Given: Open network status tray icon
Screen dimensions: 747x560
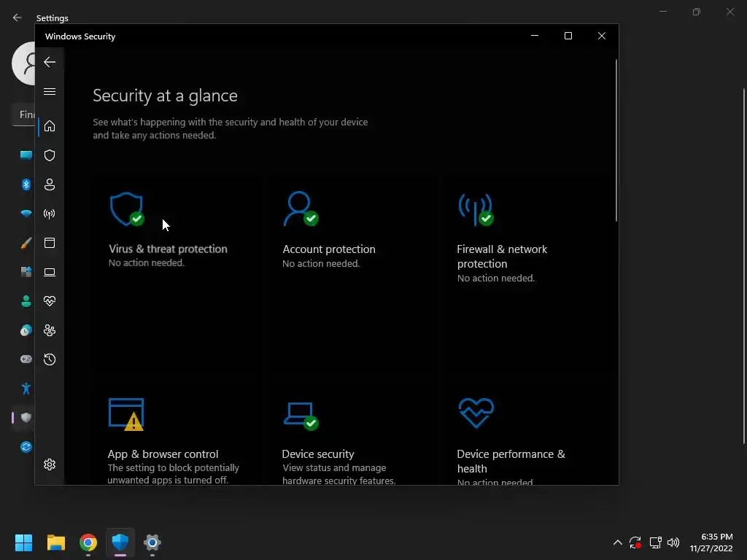Looking at the screenshot, I should 656,542.
